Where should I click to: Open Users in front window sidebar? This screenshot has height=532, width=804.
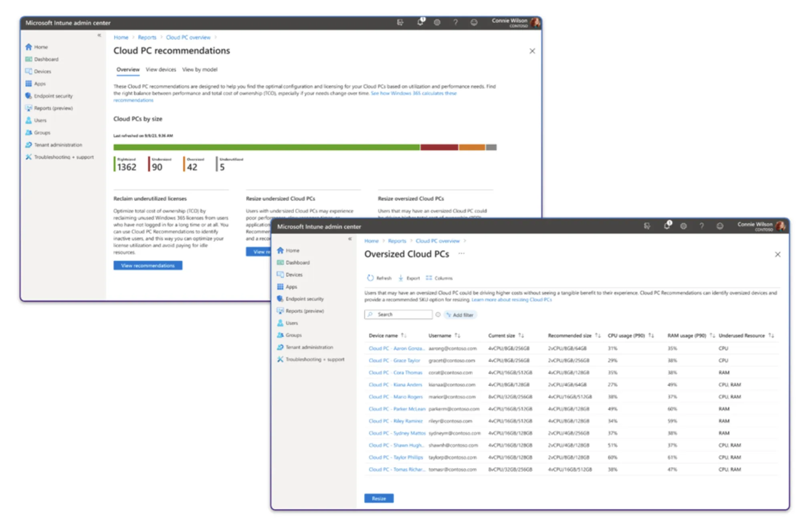(x=287, y=323)
